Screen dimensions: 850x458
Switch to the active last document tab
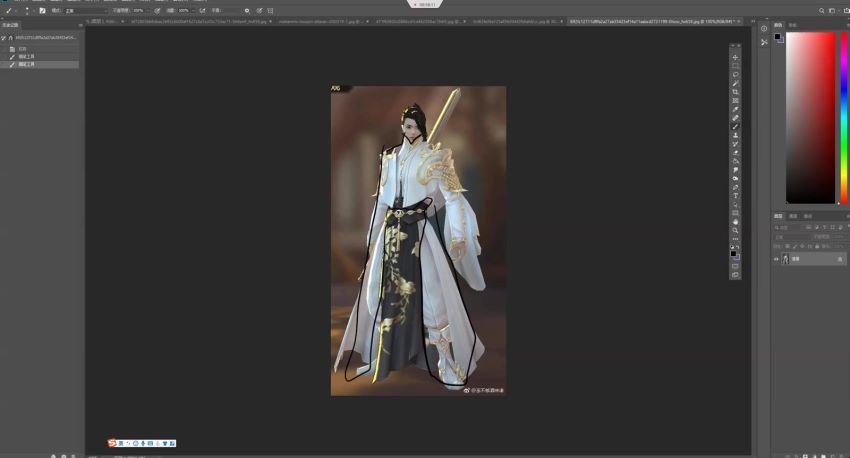[655, 22]
